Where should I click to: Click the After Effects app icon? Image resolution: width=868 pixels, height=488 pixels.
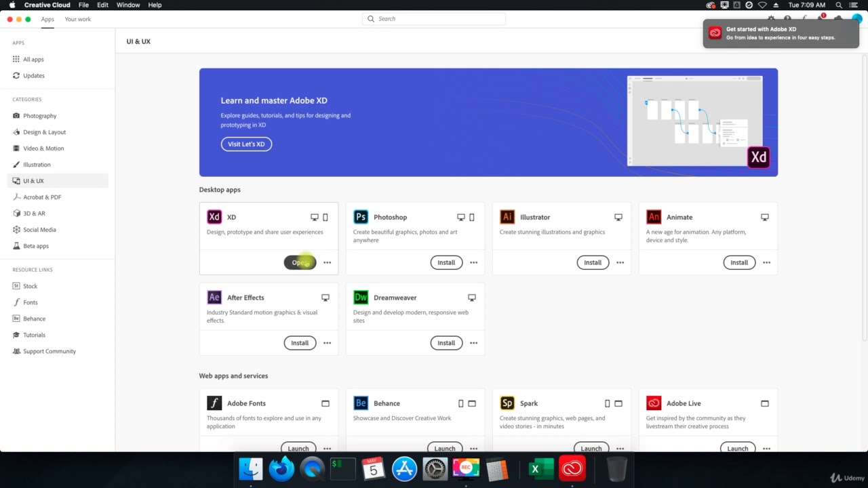pyautogui.click(x=214, y=298)
